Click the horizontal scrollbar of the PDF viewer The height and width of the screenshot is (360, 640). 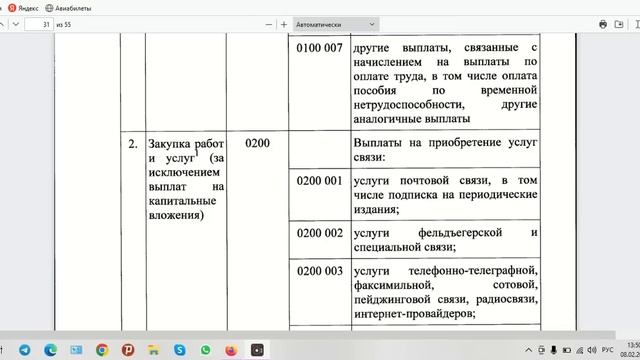pos(307,335)
